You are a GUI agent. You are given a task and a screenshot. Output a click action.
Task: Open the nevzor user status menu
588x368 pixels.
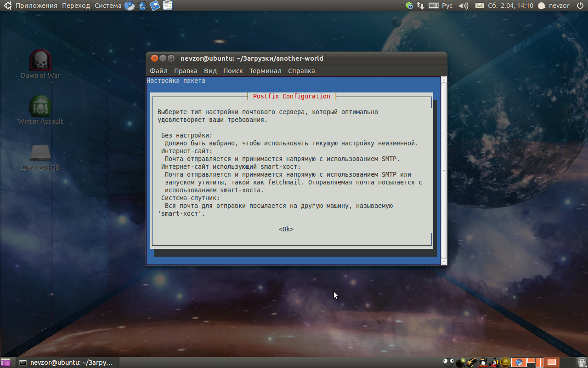[x=554, y=6]
